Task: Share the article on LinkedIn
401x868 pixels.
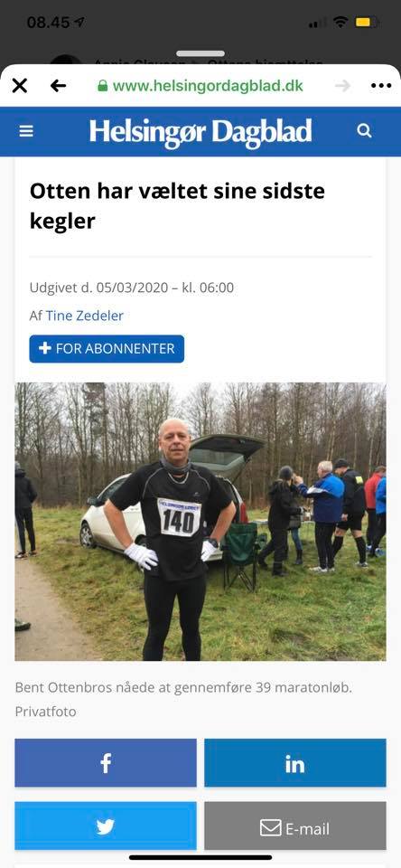Action: pyautogui.click(x=295, y=763)
